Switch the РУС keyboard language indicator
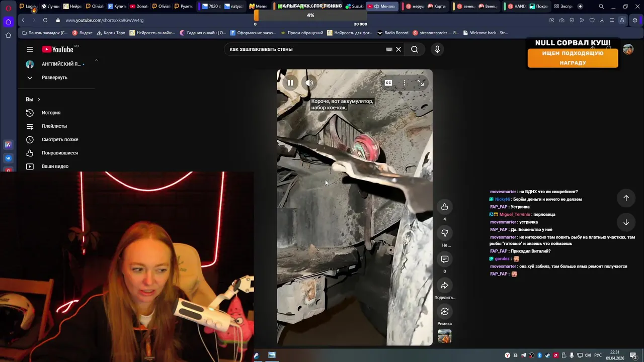644x362 pixels. pyautogui.click(x=598, y=355)
